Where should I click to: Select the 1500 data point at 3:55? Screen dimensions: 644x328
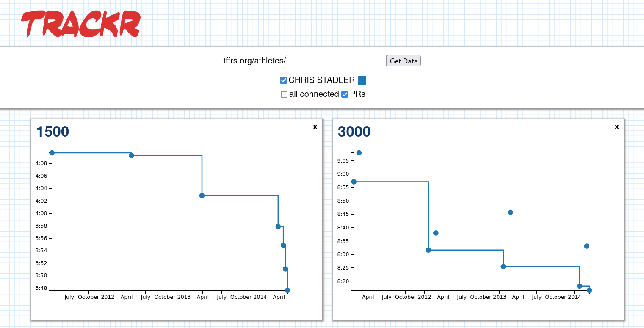283,245
